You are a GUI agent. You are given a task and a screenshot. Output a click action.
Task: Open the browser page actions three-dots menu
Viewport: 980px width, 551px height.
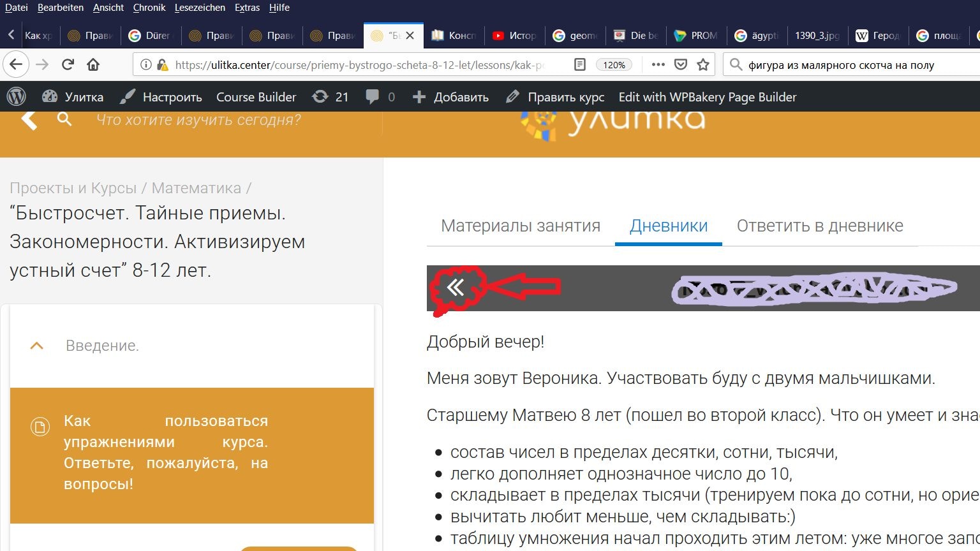[x=658, y=64]
